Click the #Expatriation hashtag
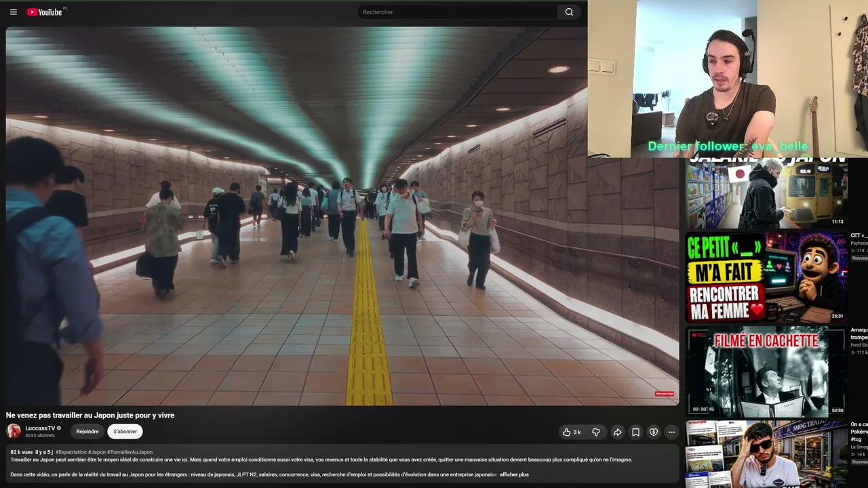Image resolution: width=868 pixels, height=488 pixels. (x=71, y=452)
